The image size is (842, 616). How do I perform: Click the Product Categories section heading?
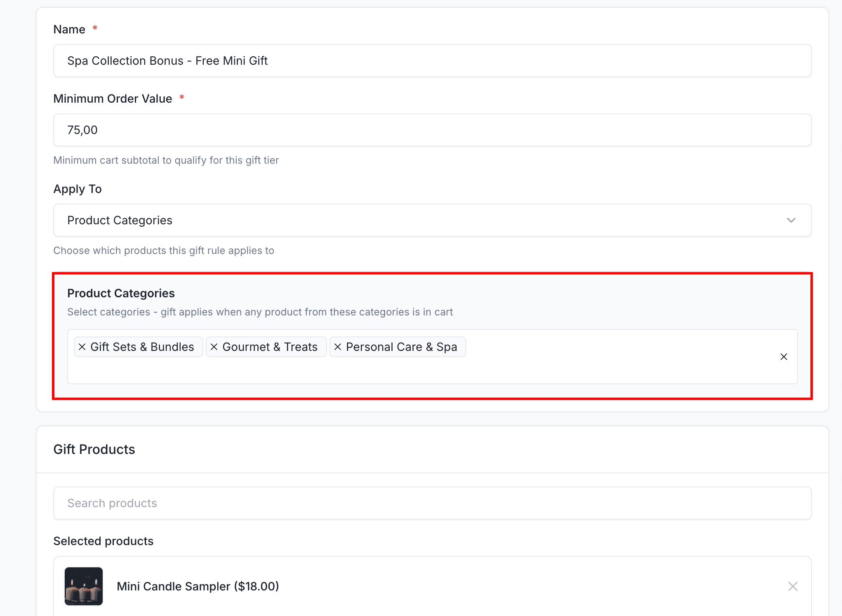tap(121, 293)
